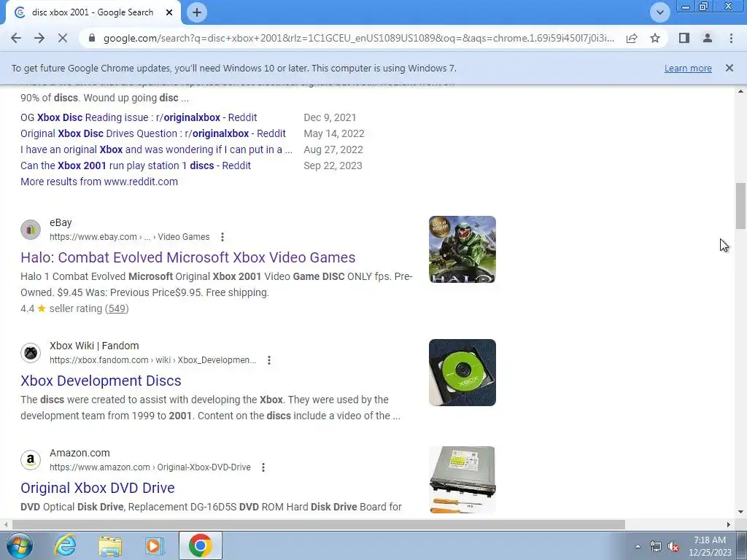The image size is (747, 560).
Task: Open Windows Explorer from taskbar
Action: [110, 545]
